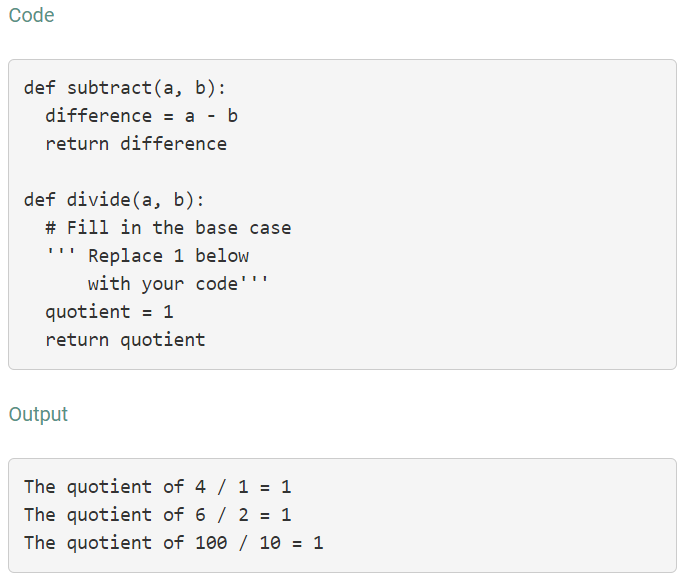The height and width of the screenshot is (579, 686).
Task: Click the 'difference = a - b' line
Action: [x=141, y=116]
